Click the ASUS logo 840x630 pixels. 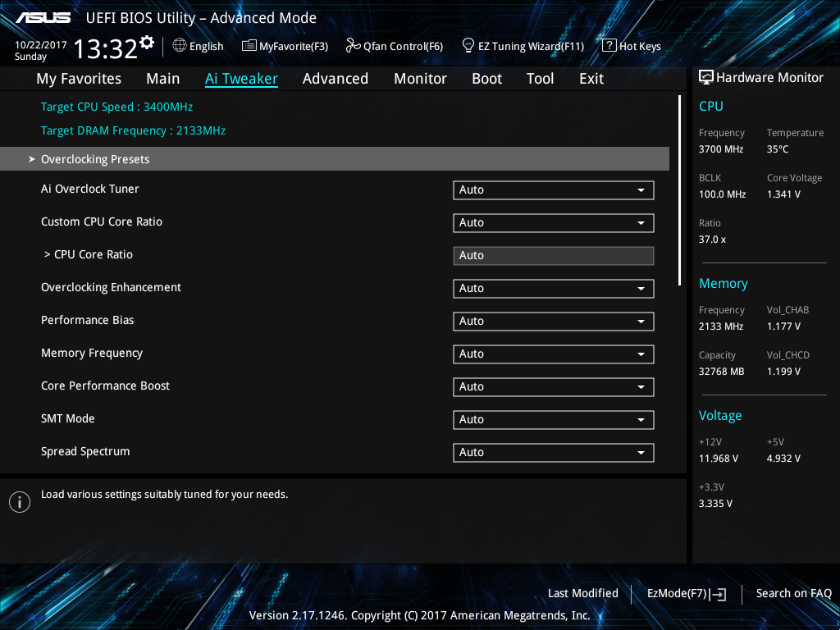tap(43, 18)
